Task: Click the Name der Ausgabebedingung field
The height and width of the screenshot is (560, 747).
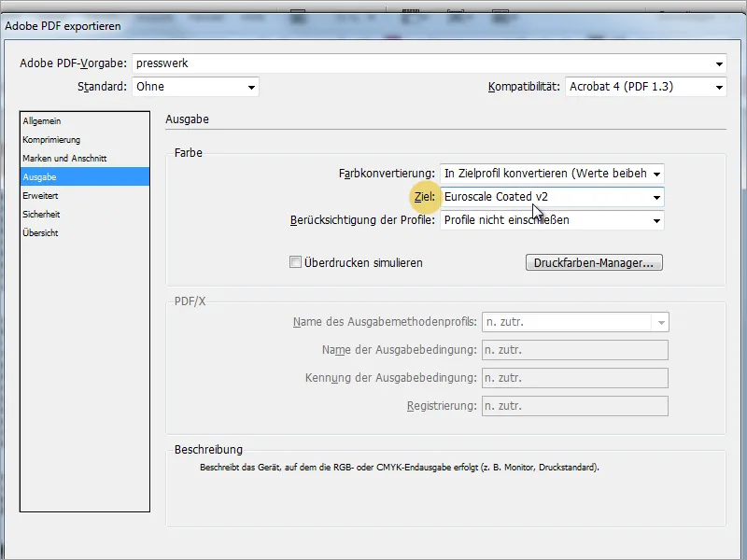Action: pyautogui.click(x=575, y=350)
